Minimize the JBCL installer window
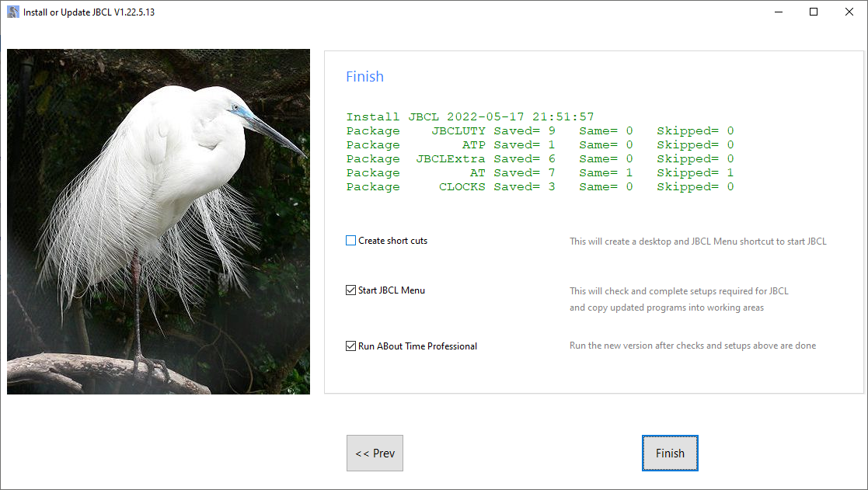 click(x=779, y=12)
